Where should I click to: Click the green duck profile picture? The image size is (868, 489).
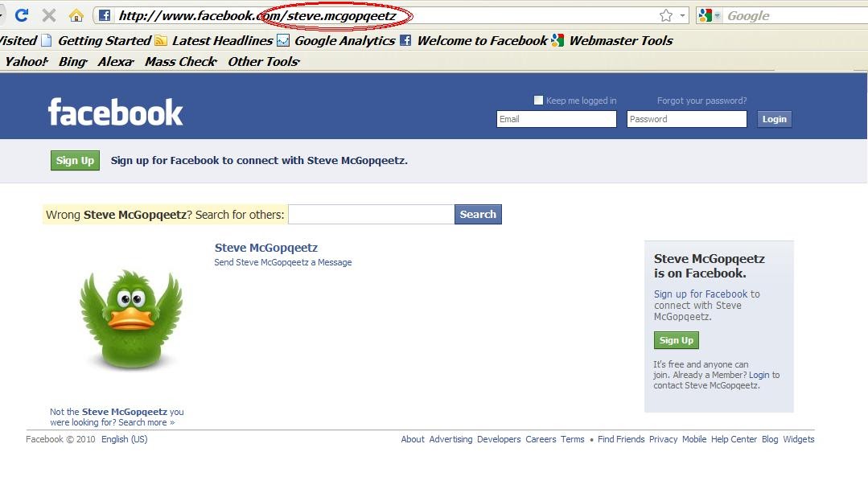(131, 319)
